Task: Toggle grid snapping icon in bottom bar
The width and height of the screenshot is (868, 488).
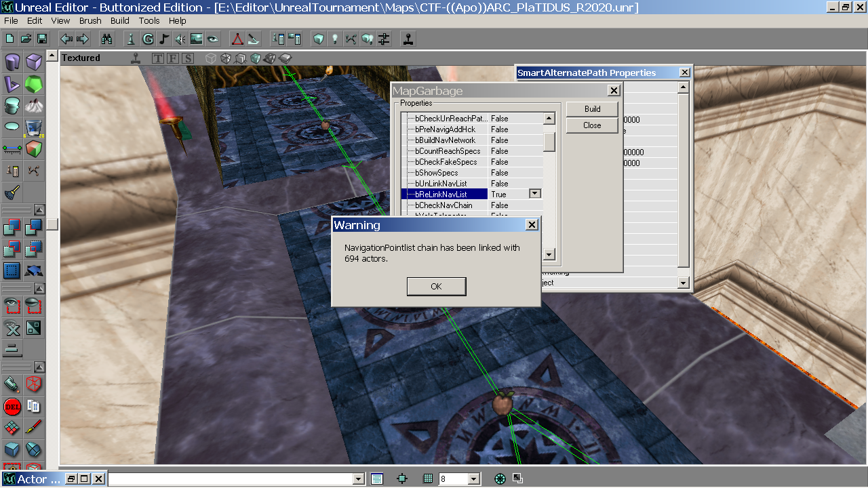Action: click(x=428, y=479)
